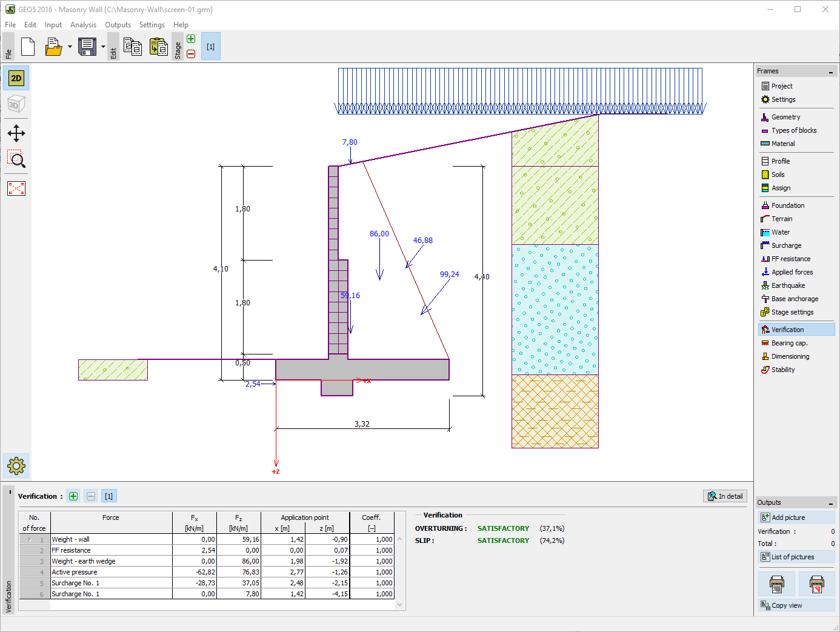Expand the dropdown arrow beside Save
Screen dimensions: 840x632
click(103, 47)
